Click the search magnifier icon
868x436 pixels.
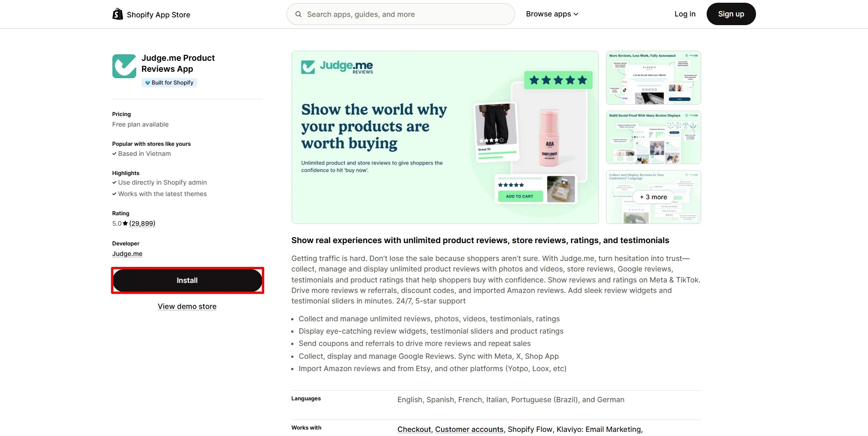click(298, 14)
